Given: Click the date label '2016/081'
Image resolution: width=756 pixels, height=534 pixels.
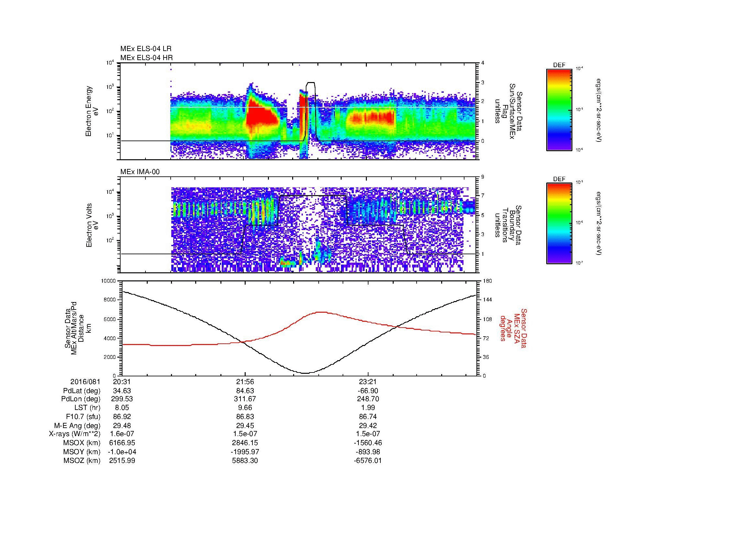Looking at the screenshot, I should 85,382.
